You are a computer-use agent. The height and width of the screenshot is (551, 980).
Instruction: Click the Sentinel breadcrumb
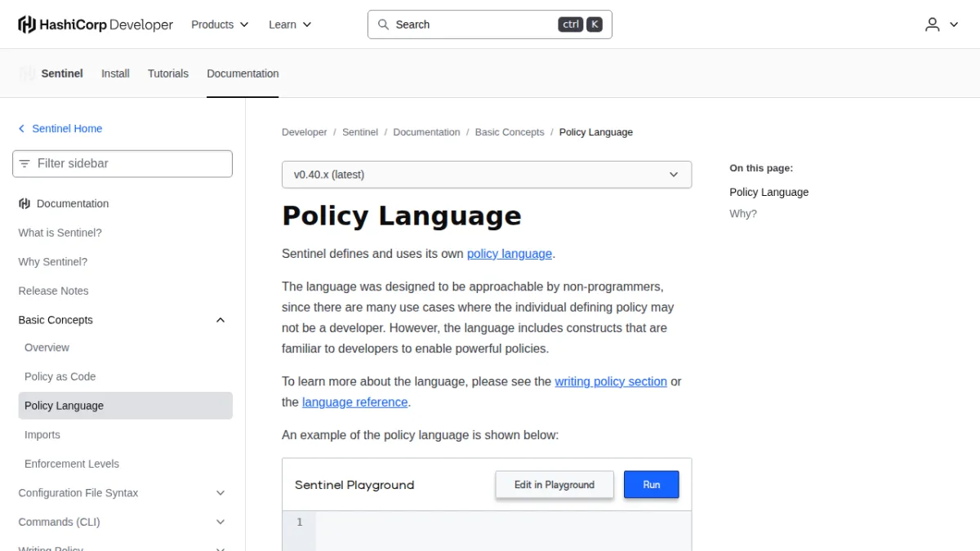pos(360,132)
